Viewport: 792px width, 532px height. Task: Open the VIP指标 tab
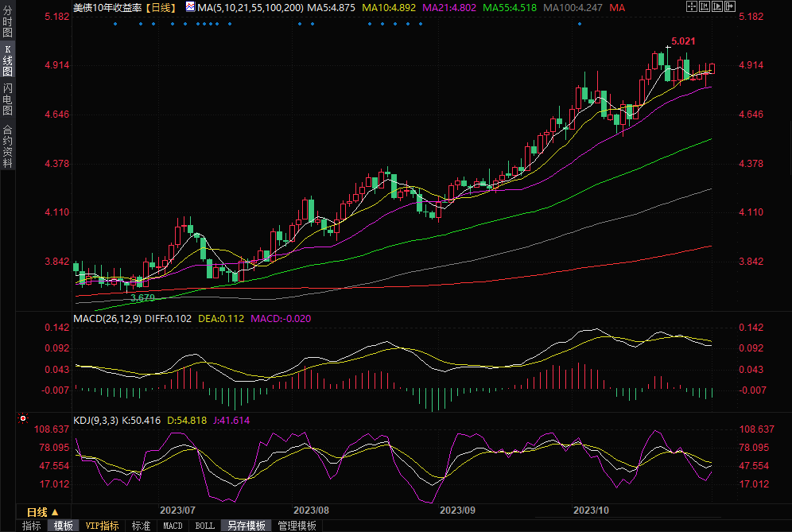[x=102, y=526]
